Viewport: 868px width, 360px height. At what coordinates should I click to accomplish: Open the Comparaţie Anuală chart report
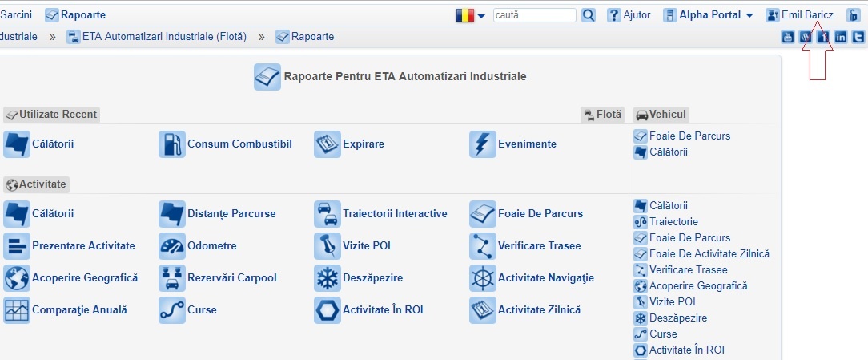click(x=65, y=310)
